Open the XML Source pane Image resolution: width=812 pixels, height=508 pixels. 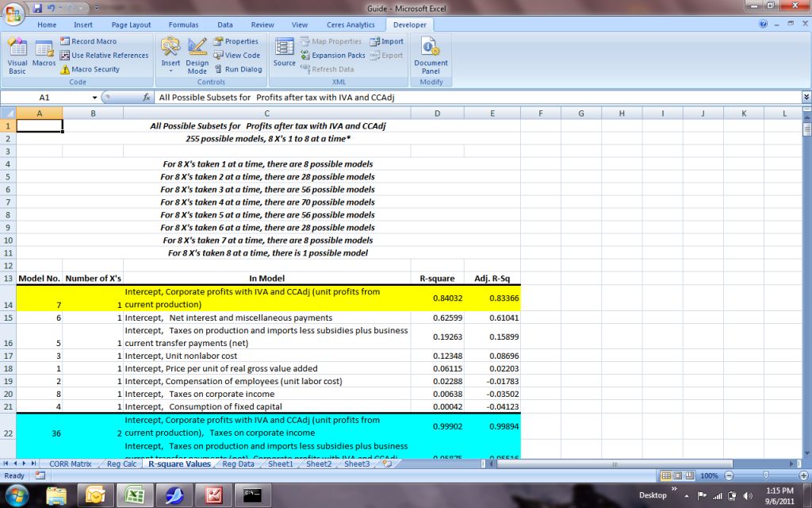point(285,53)
